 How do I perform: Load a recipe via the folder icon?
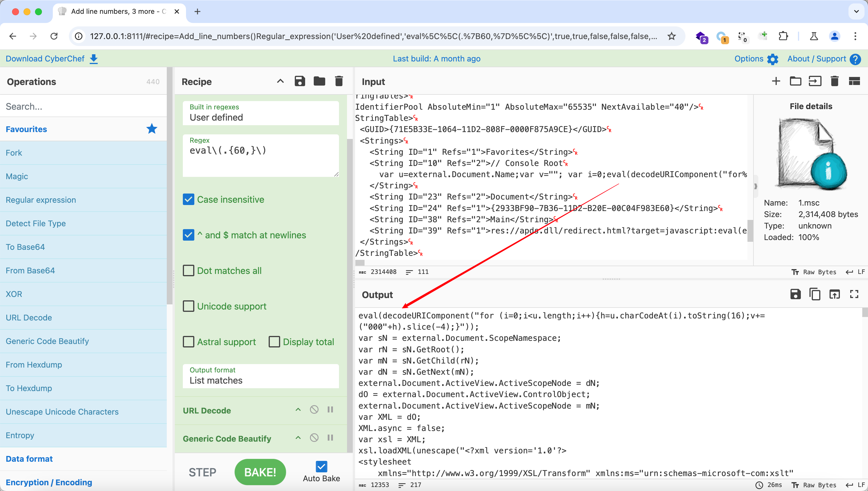(319, 81)
